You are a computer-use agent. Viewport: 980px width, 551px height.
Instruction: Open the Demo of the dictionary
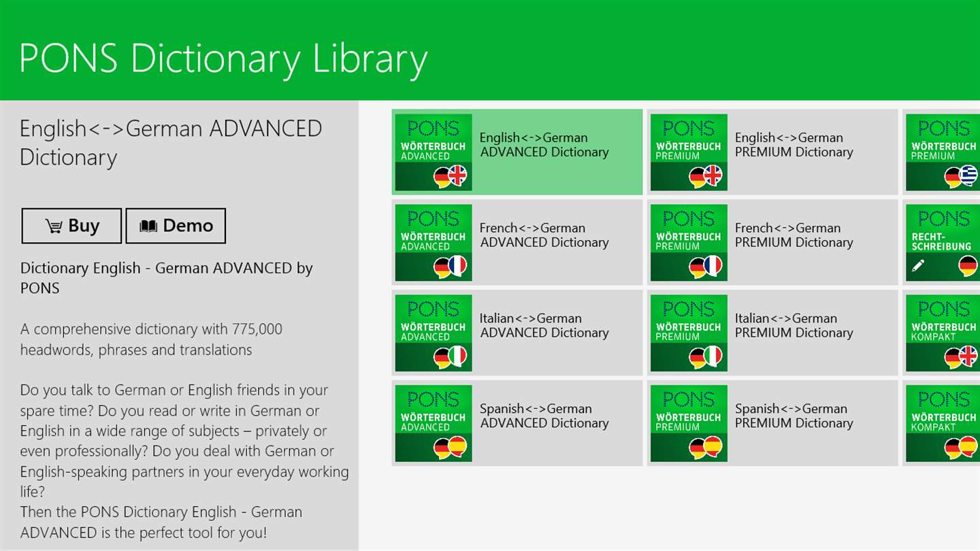176,226
